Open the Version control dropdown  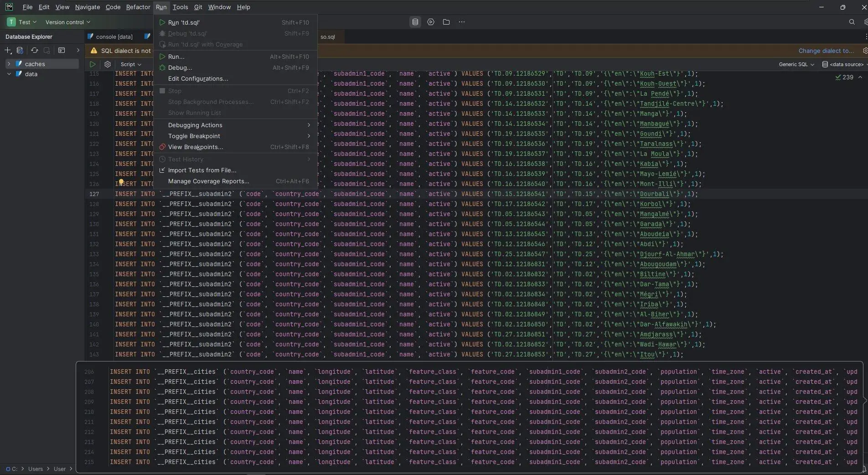click(67, 22)
